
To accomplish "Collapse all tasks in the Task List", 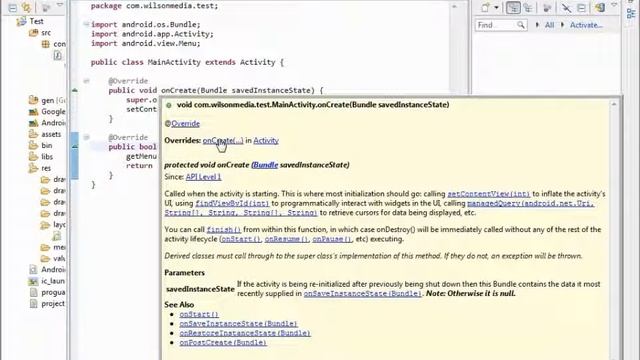I will click(581, 8).
